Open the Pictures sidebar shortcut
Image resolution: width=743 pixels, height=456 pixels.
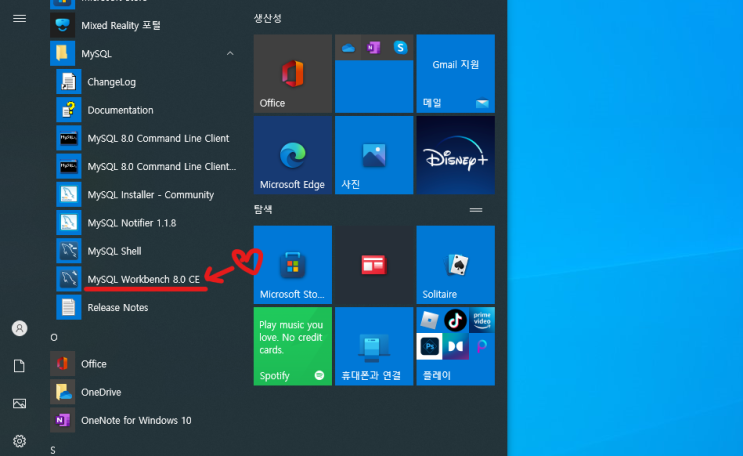point(19,403)
